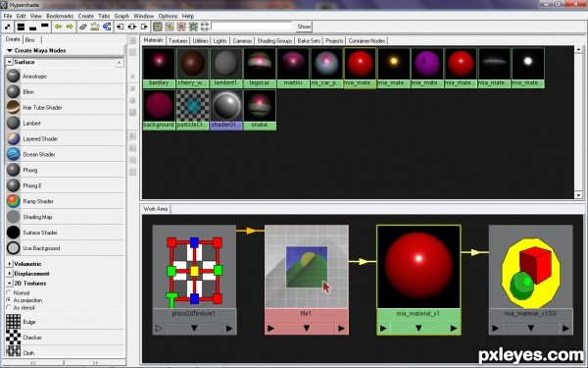Graph materials on selected objects icon
The image size is (588, 368).
(107, 26)
